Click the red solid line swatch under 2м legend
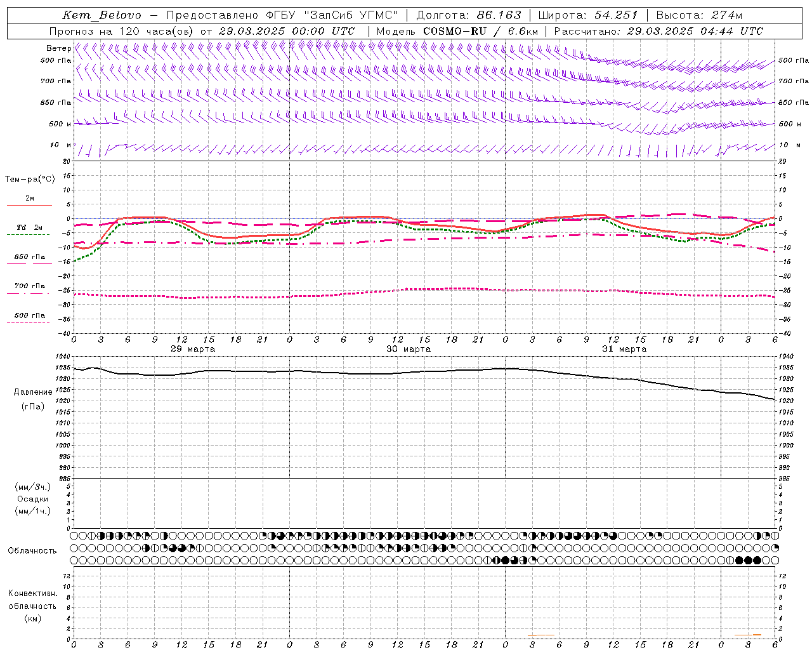Viewport: 812px width, 650px height. click(29, 205)
